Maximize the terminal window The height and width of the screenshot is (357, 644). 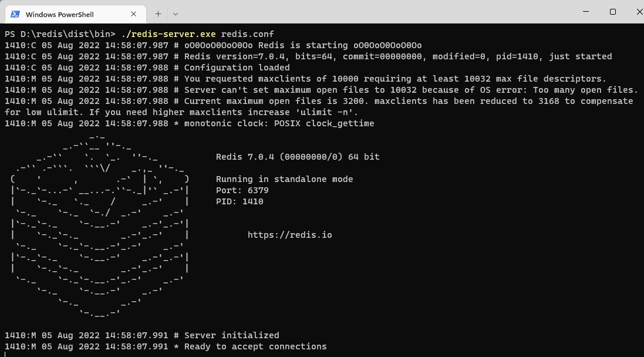pyautogui.click(x=612, y=12)
